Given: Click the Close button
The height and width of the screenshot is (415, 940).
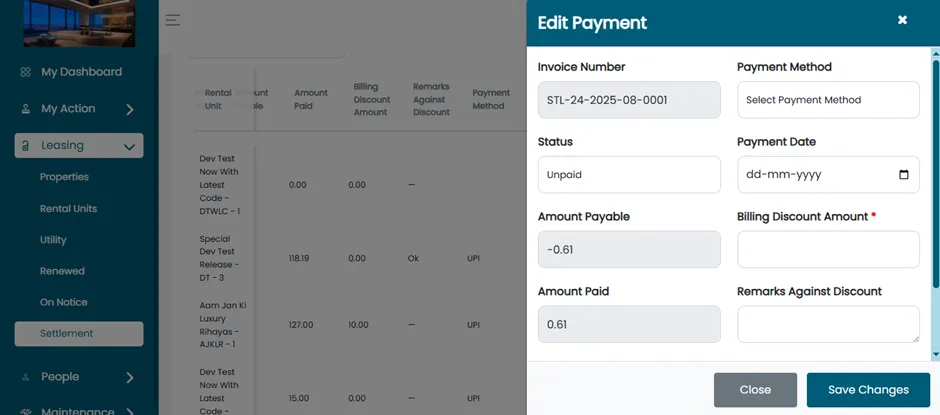Looking at the screenshot, I should tap(755, 390).
